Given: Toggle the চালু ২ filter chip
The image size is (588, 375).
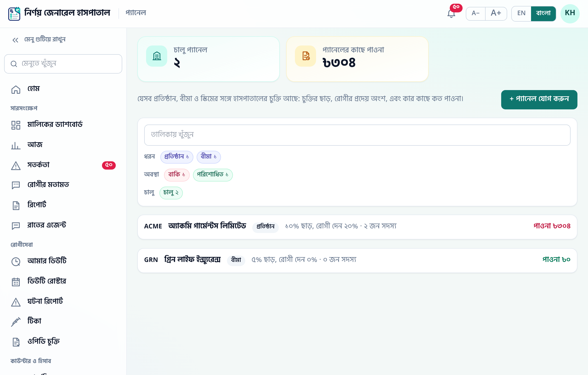Looking at the screenshot, I should 171,193.
